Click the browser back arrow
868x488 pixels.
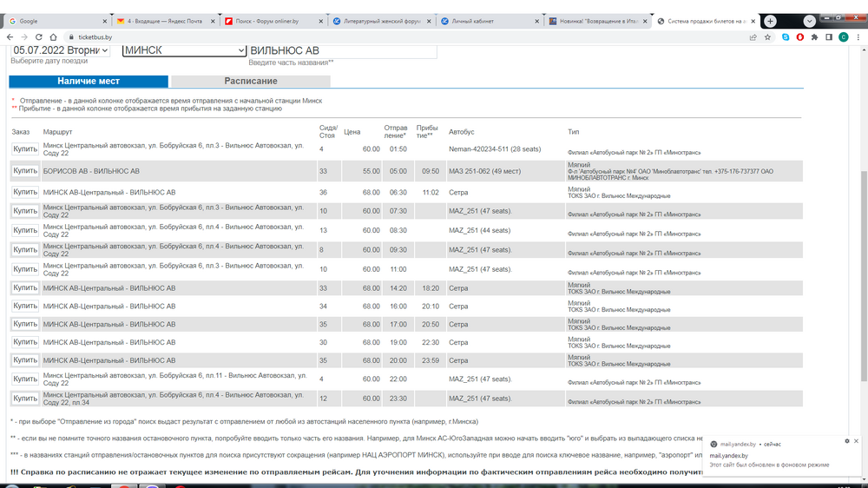(x=10, y=37)
